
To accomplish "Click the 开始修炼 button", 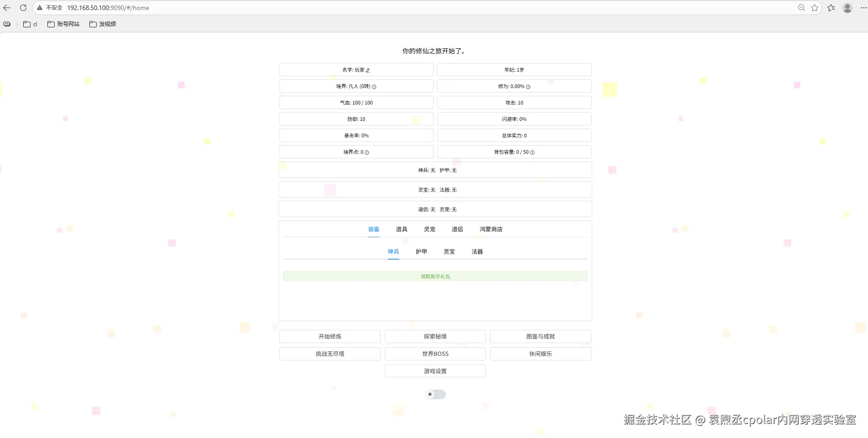I will tap(329, 336).
